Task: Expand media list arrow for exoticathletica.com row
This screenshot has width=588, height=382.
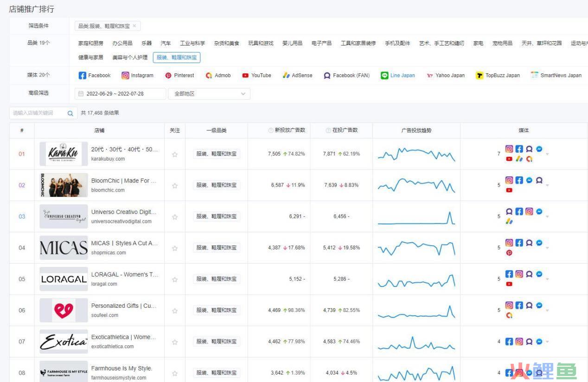Action: coord(548,342)
